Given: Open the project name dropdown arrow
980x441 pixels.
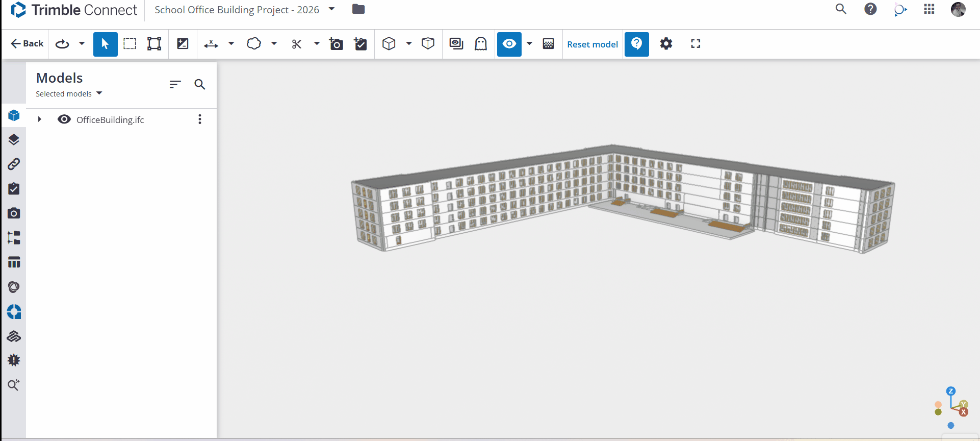Looking at the screenshot, I should [331, 9].
